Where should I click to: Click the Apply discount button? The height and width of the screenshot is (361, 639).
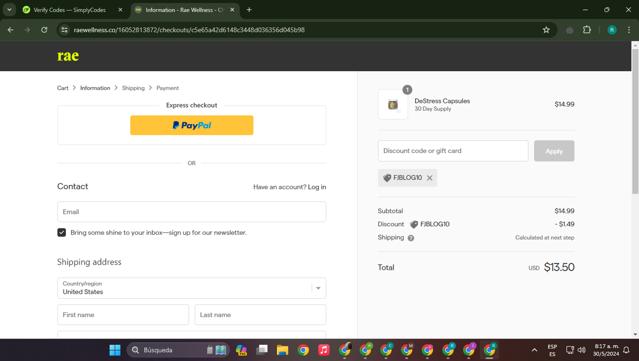pyautogui.click(x=554, y=151)
